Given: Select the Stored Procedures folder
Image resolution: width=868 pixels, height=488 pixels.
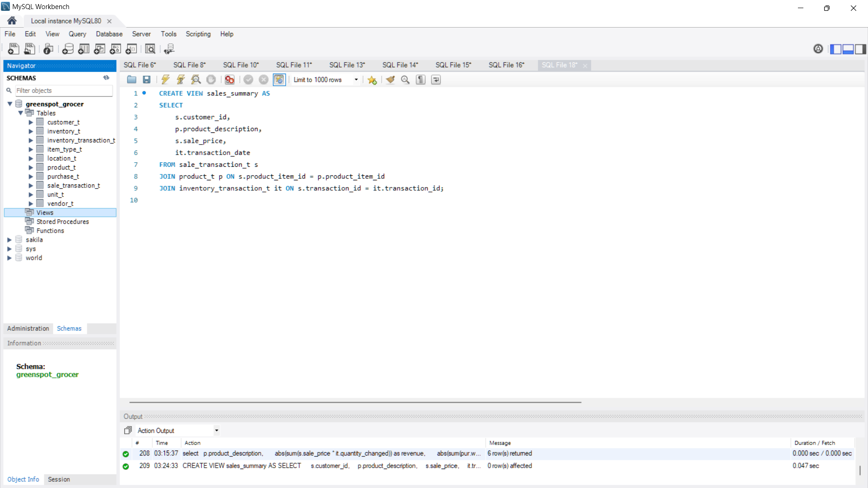Looking at the screenshot, I should tap(62, 221).
